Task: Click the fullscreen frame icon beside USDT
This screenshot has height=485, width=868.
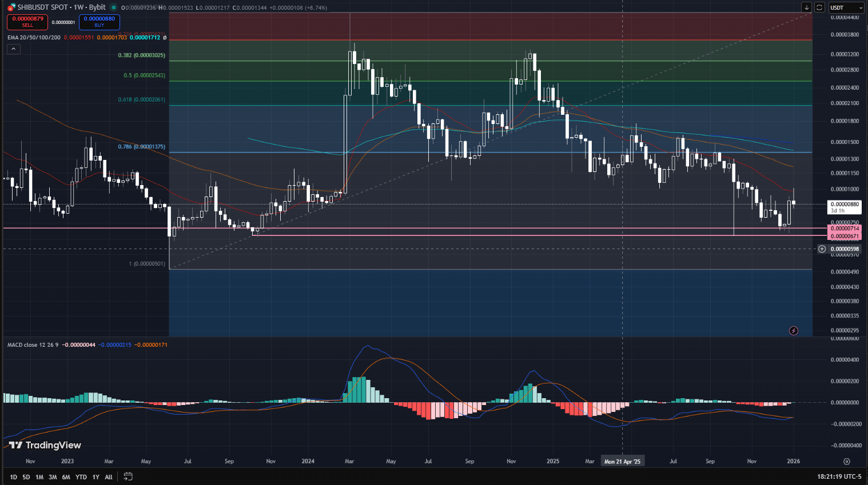Action: 819,7
